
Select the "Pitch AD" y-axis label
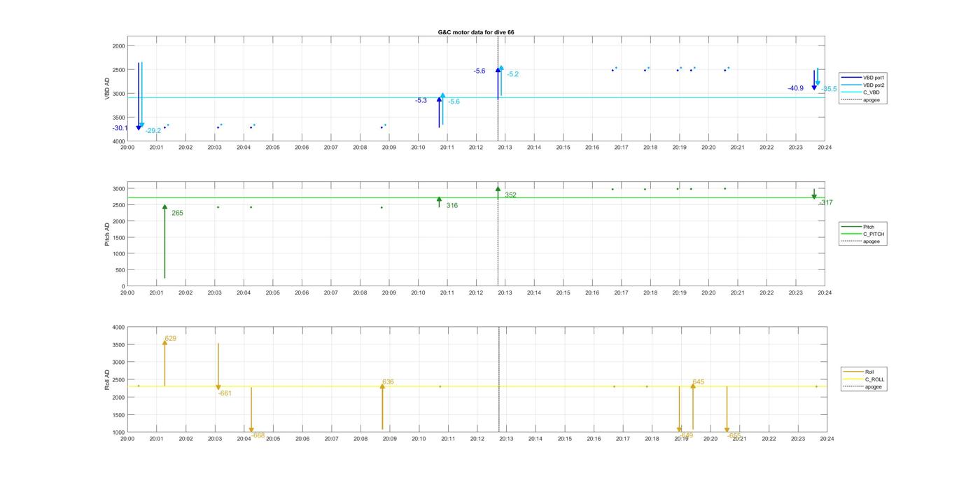(107, 234)
